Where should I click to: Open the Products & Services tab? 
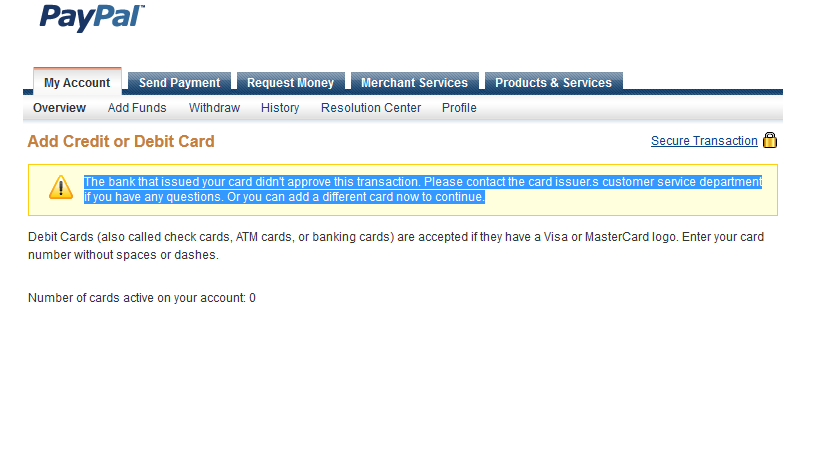point(554,82)
